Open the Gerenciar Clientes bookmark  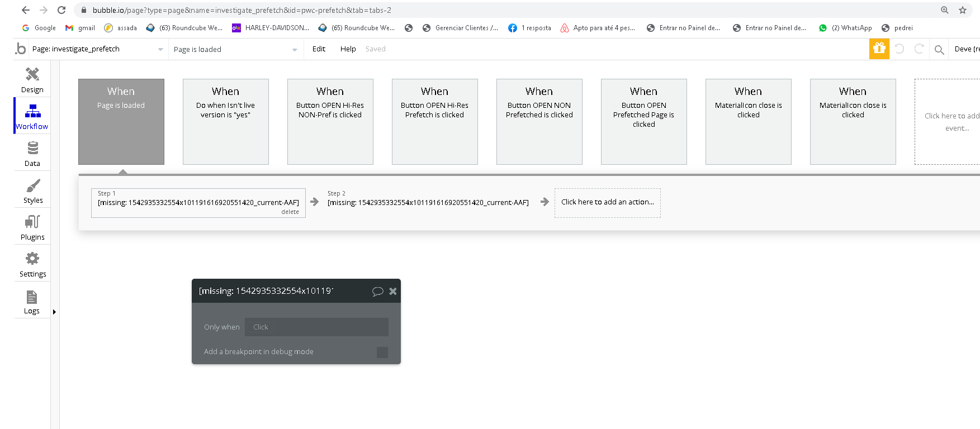pos(461,28)
